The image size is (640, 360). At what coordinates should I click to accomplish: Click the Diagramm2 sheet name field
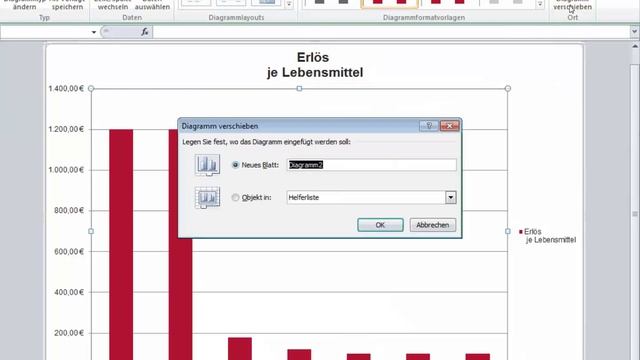(371, 165)
